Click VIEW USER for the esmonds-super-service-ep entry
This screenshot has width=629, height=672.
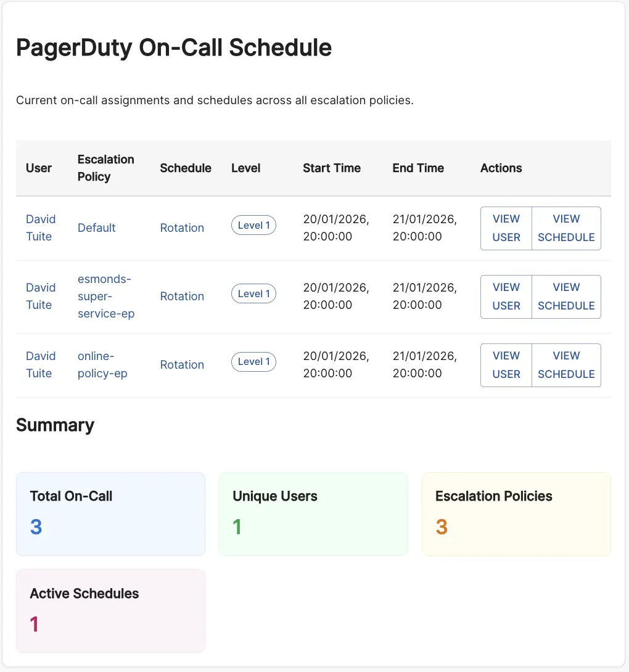click(x=506, y=297)
